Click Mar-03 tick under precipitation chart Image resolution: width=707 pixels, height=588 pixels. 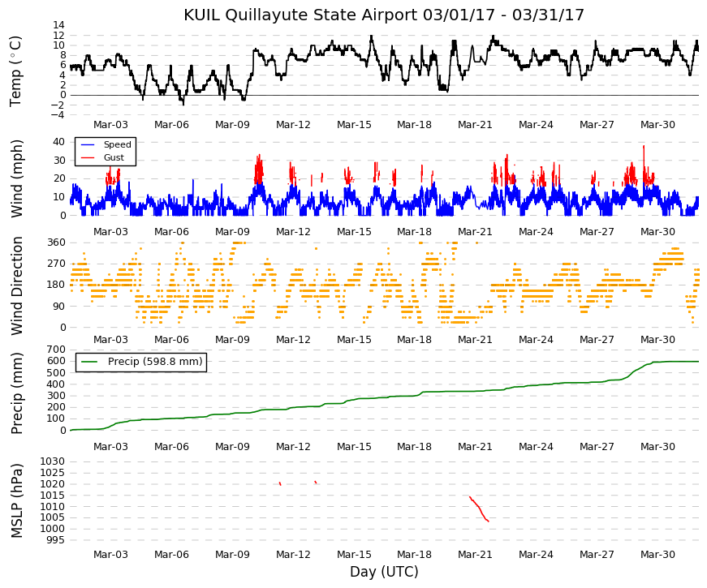pos(110,447)
